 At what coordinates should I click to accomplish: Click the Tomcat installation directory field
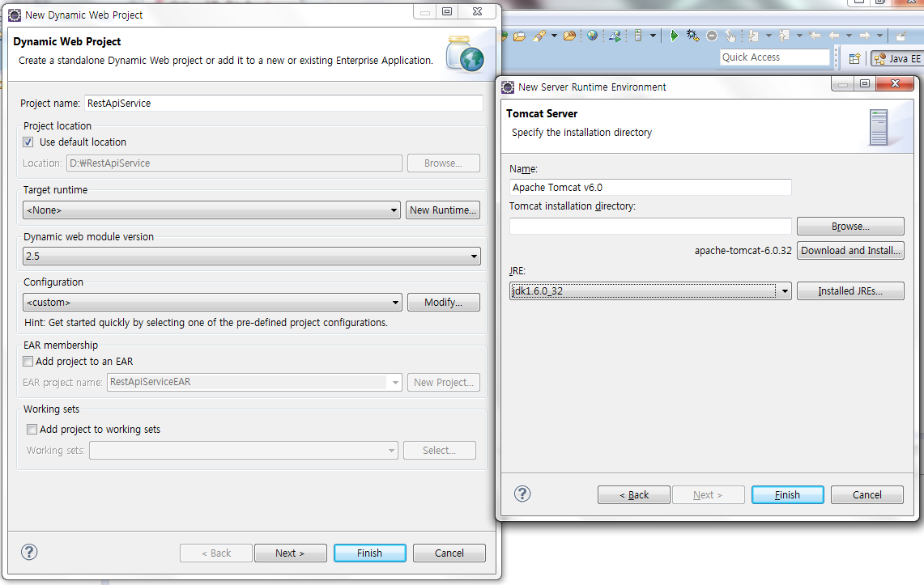(649, 227)
